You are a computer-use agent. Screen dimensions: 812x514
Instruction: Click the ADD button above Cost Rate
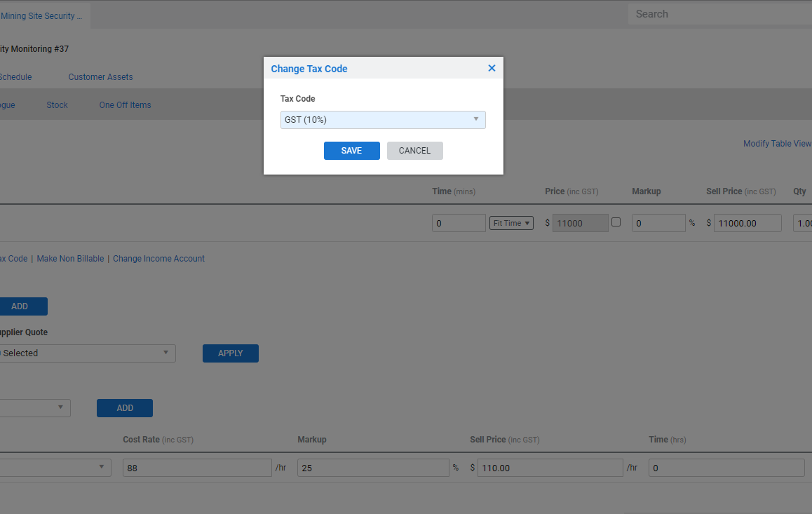[125, 408]
